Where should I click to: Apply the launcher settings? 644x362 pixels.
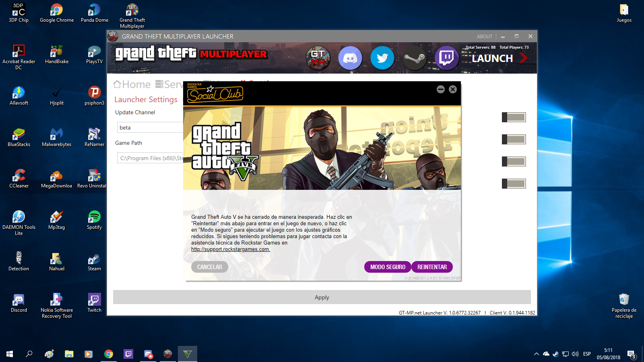[x=322, y=297]
